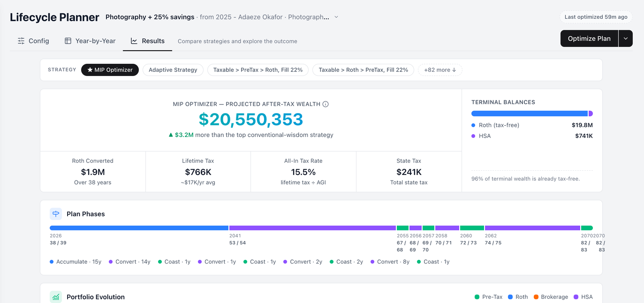Click the Photography + 25% savings scenario name

[x=150, y=17]
